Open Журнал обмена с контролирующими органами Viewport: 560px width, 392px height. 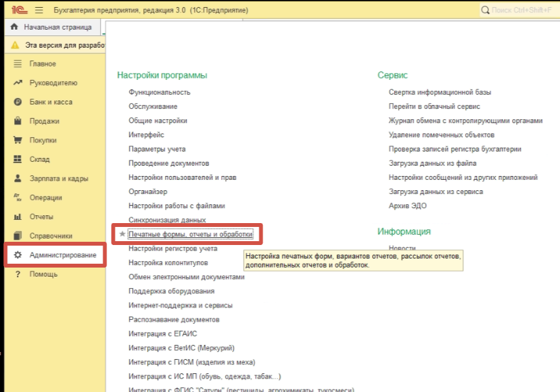[465, 121]
